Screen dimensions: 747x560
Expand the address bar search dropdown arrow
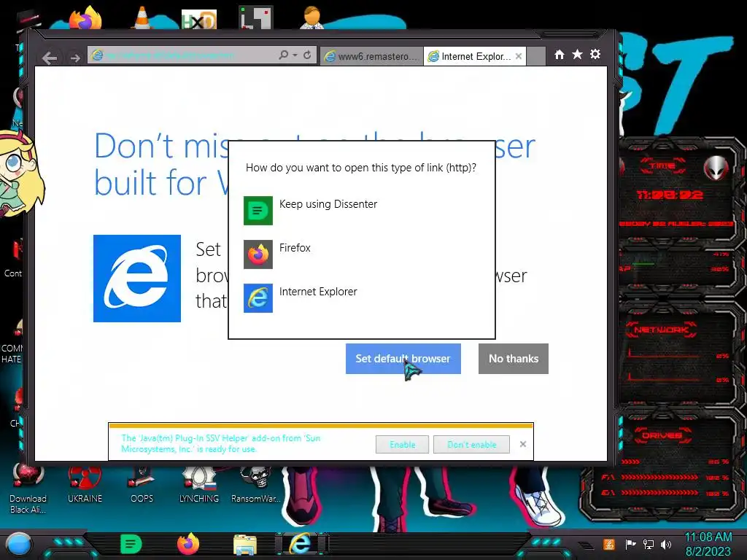pos(295,55)
